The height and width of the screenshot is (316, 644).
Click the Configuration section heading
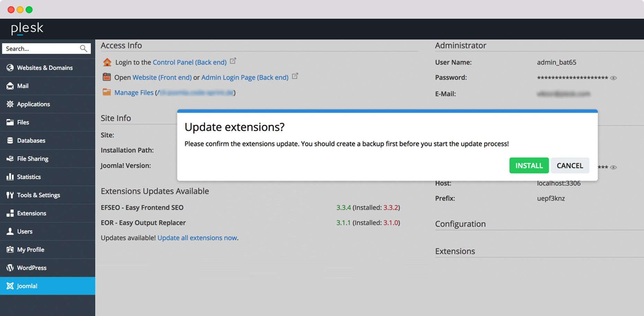(460, 224)
